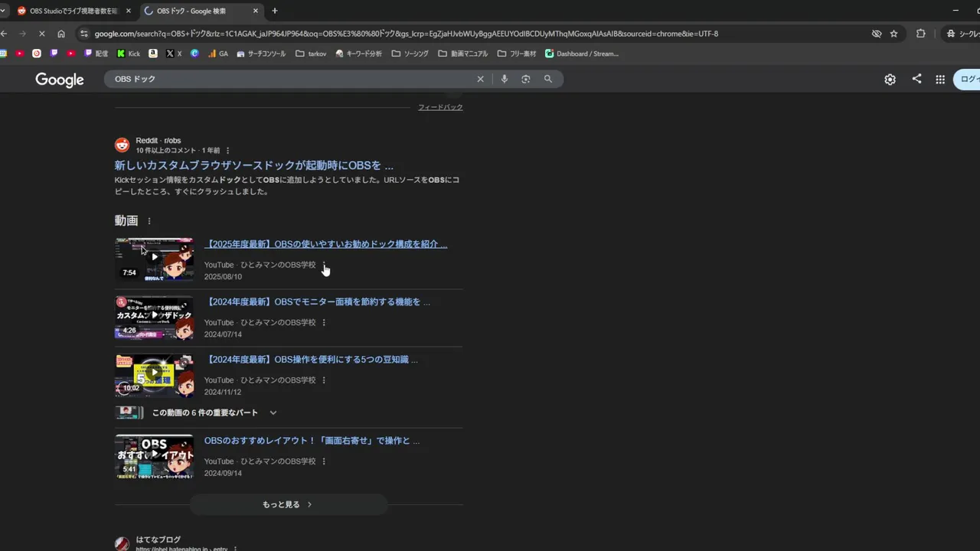Open the Dashboard / Stream bookmark
Screen dimensions: 980x551
click(x=582, y=54)
